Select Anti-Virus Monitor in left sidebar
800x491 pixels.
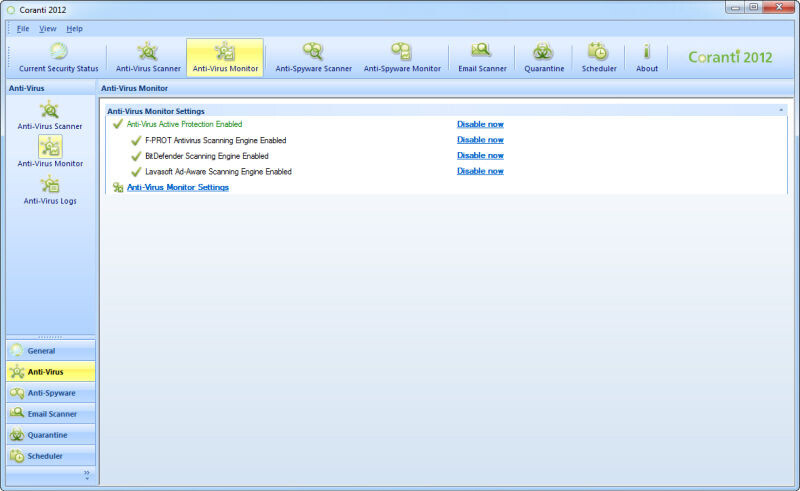click(x=50, y=152)
